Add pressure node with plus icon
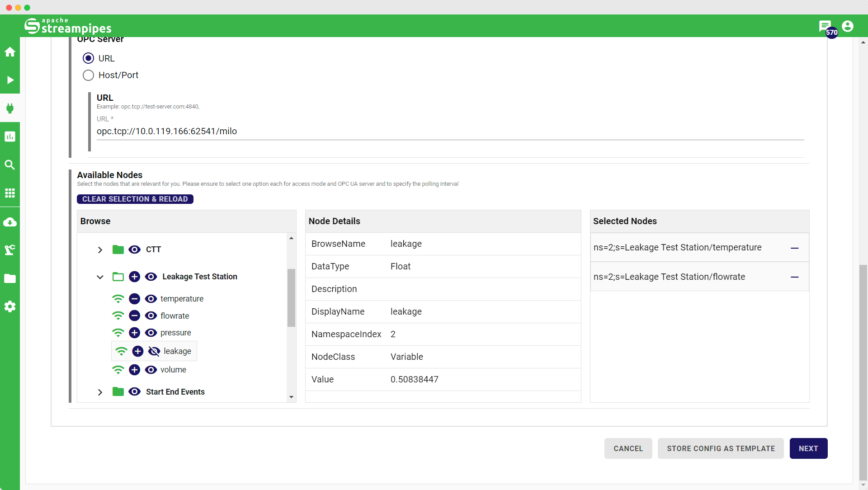Screen dimensions: 868x490 pos(134,333)
